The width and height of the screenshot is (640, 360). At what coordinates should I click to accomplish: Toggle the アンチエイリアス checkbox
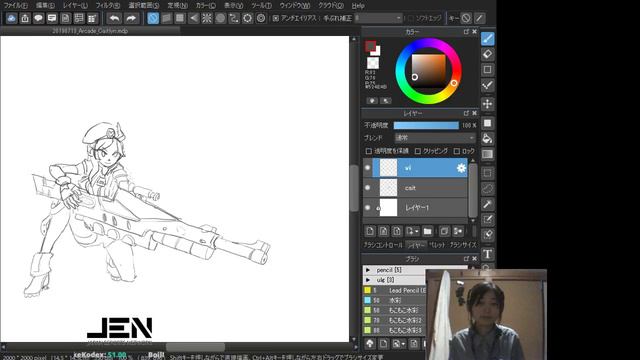[x=276, y=18]
